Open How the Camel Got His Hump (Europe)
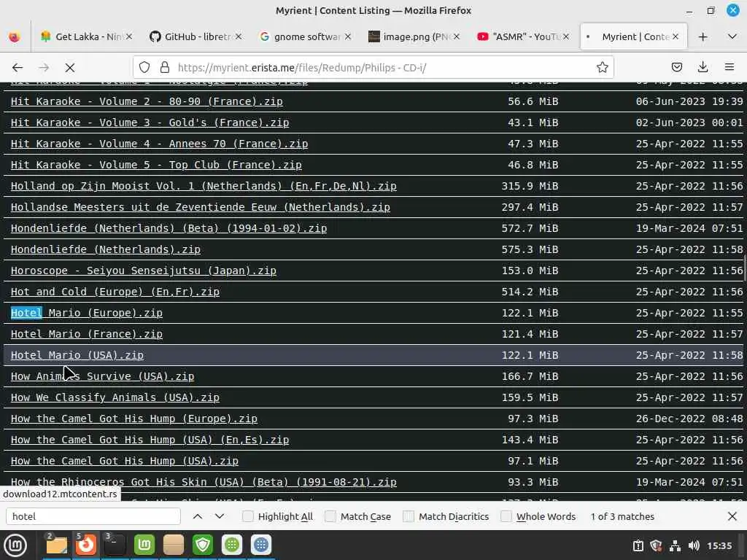The height and width of the screenshot is (560, 747). click(x=134, y=419)
